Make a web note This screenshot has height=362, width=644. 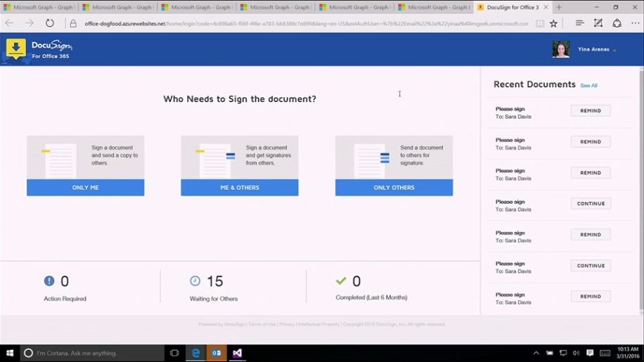[x=598, y=23]
